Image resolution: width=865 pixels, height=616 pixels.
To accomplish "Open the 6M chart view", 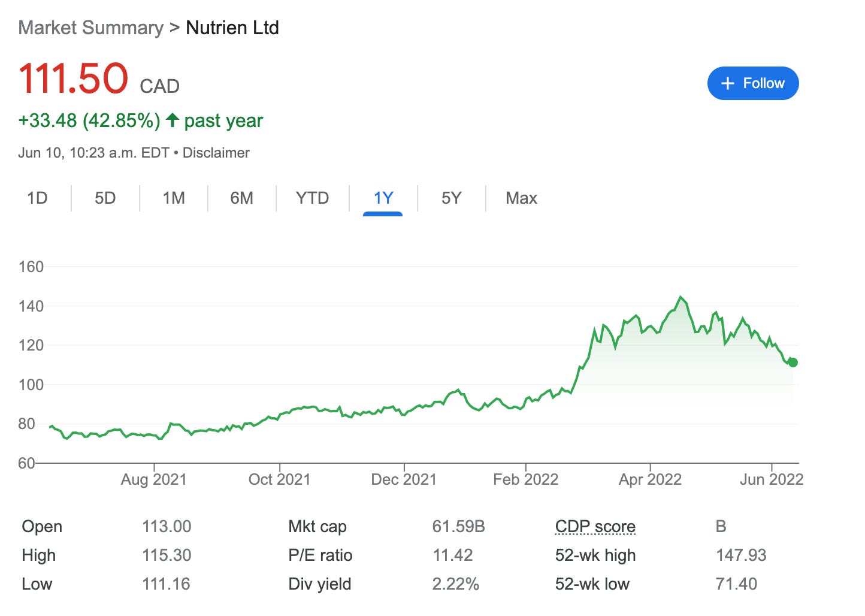I will click(242, 198).
